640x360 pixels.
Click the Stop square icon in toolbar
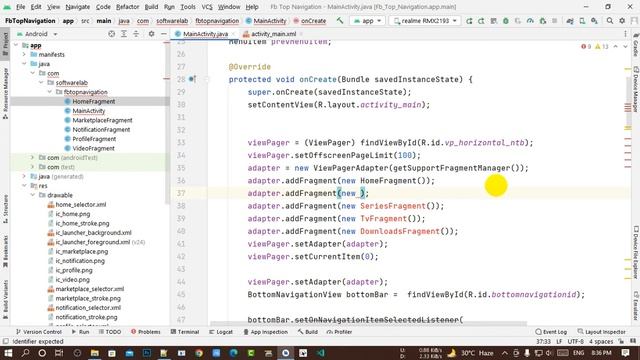[554, 21]
